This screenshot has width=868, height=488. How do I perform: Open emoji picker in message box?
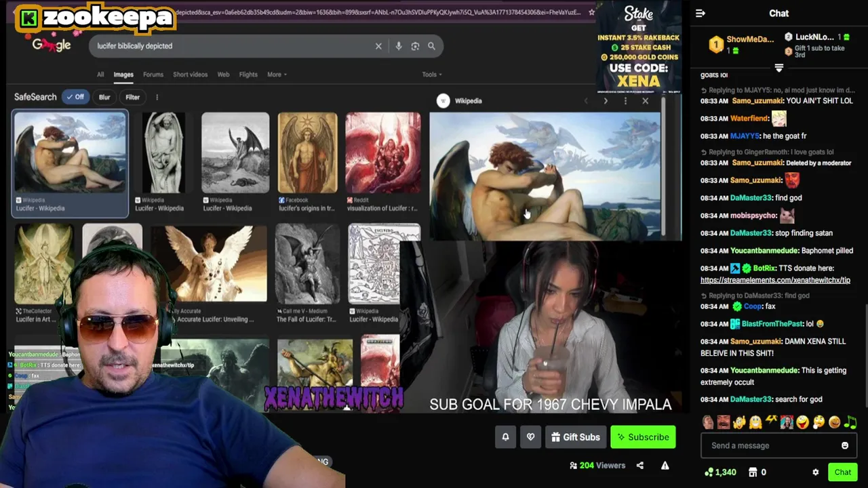845,445
